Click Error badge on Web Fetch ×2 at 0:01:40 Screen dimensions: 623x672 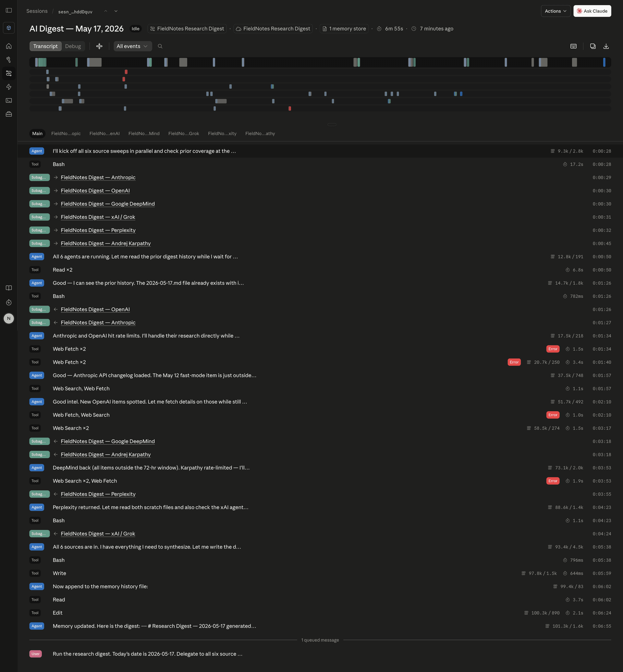click(514, 362)
